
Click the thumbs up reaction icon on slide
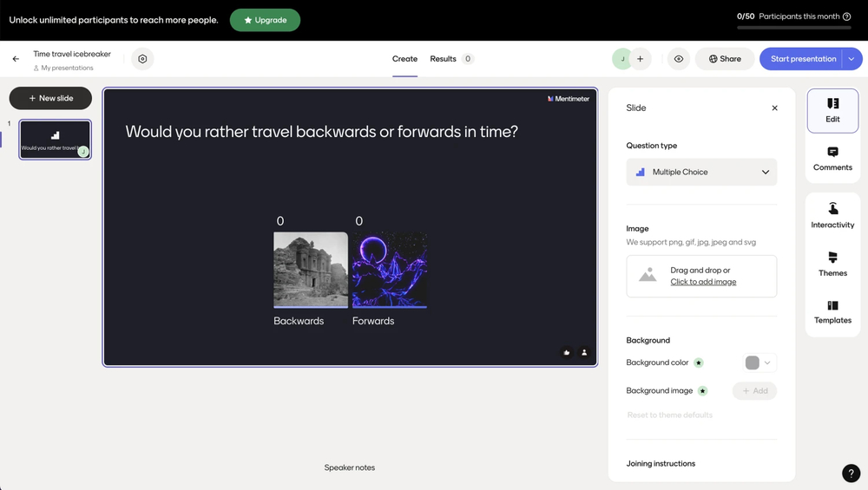pos(567,352)
